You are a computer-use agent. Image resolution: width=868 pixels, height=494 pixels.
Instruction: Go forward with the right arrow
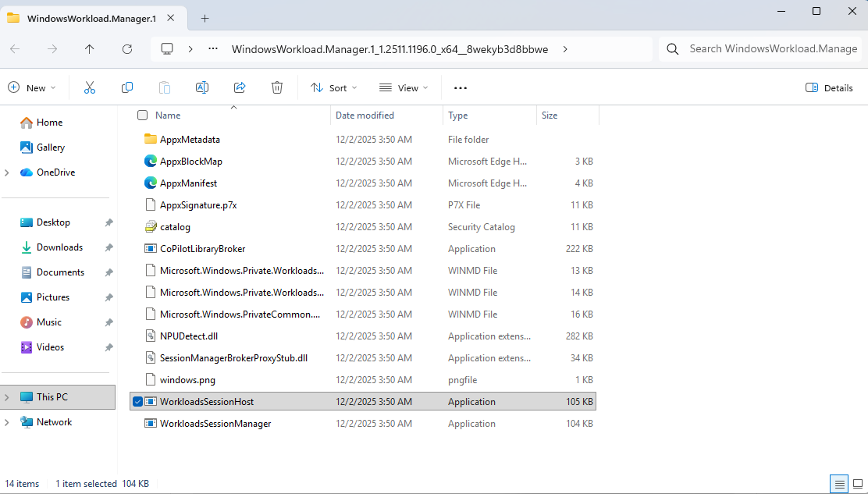coord(52,49)
